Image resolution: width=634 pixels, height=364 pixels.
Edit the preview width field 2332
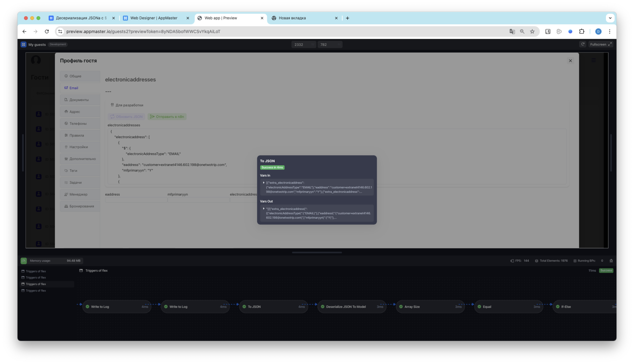tap(303, 44)
